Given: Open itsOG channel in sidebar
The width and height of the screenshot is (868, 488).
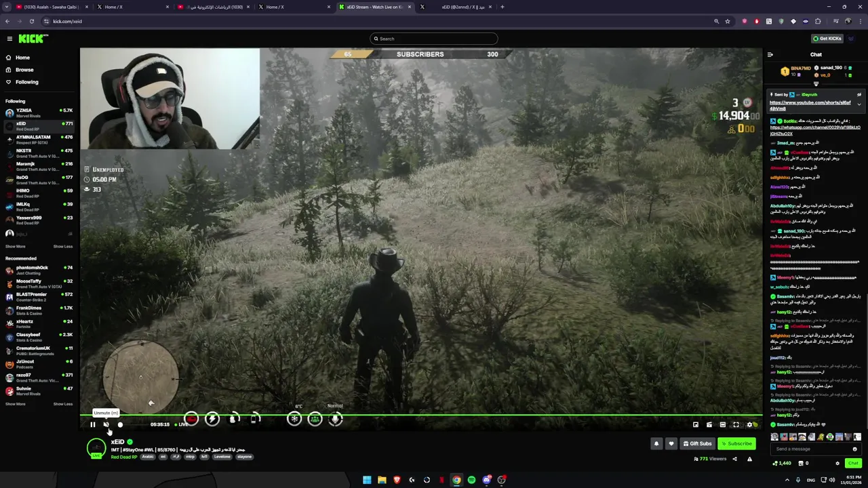Looking at the screenshot, I should point(39,180).
